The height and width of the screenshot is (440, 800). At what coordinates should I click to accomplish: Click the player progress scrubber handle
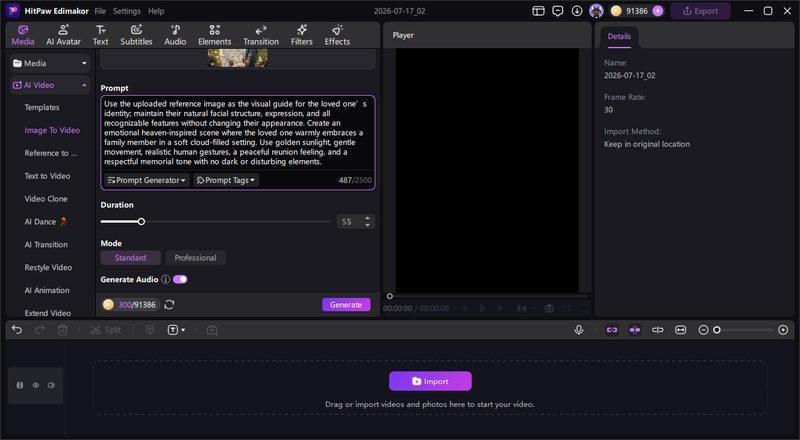tap(390, 296)
